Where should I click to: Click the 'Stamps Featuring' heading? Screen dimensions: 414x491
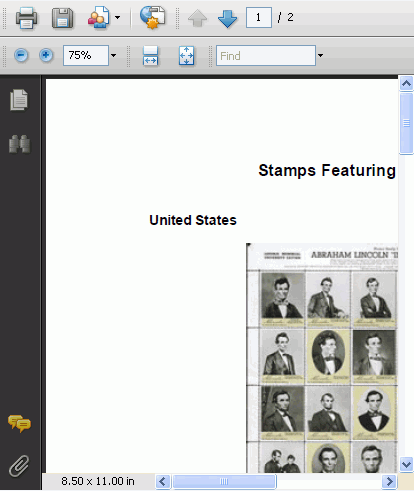click(327, 171)
